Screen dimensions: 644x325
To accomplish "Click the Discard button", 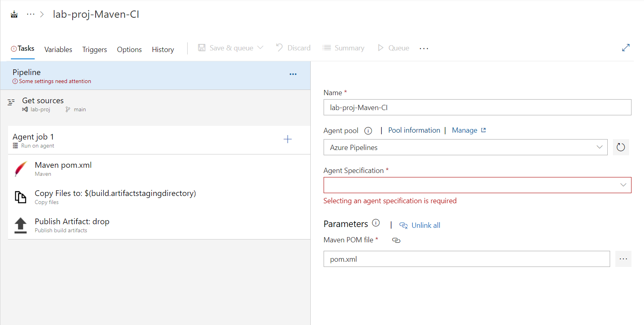I will [293, 48].
